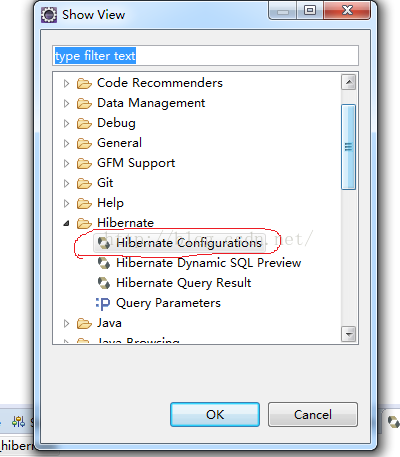Click the GFM Support folder icon
Image resolution: width=400 pixels, height=457 pixels.
point(84,163)
